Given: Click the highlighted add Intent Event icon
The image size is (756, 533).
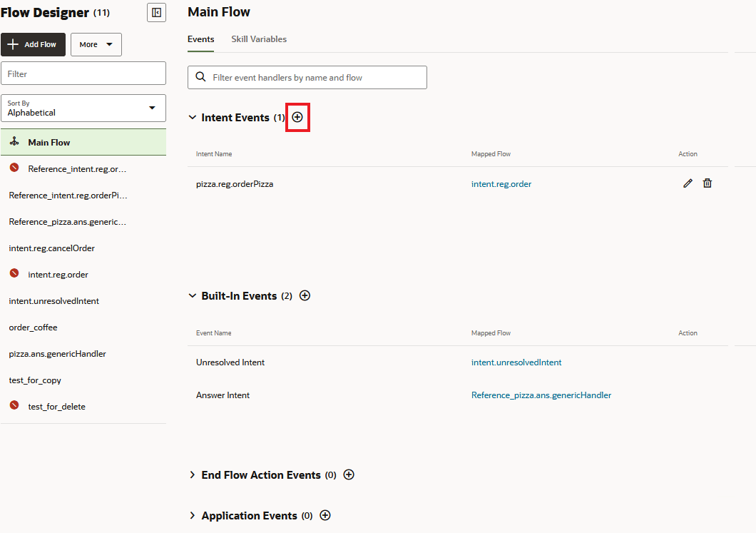Looking at the screenshot, I should (297, 117).
